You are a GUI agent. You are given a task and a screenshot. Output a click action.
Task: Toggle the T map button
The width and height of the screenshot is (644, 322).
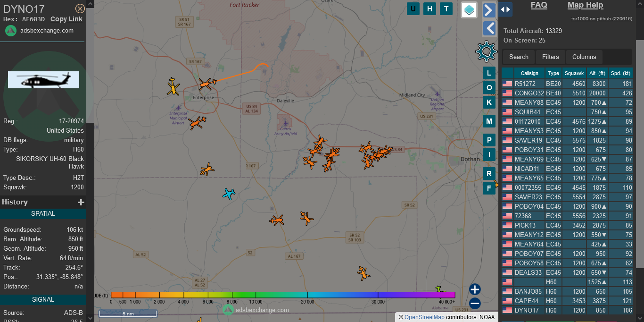click(446, 8)
